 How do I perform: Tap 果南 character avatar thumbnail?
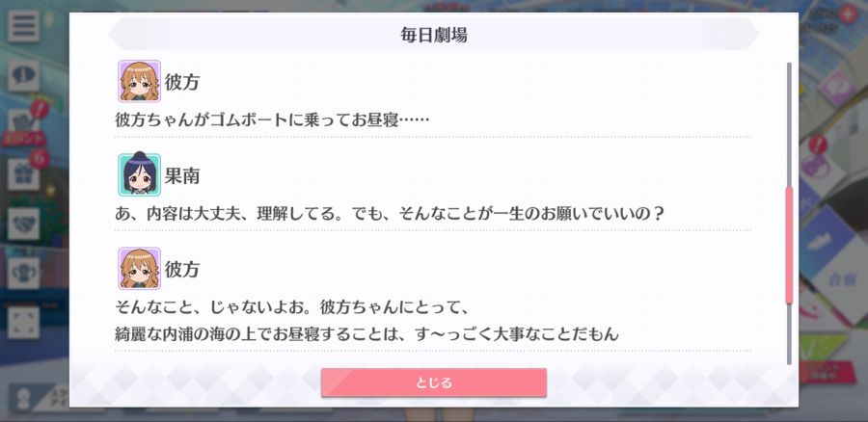[x=140, y=174]
